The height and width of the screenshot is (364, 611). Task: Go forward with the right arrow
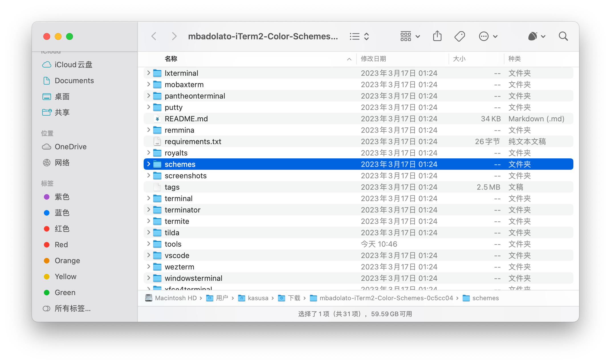pos(174,36)
